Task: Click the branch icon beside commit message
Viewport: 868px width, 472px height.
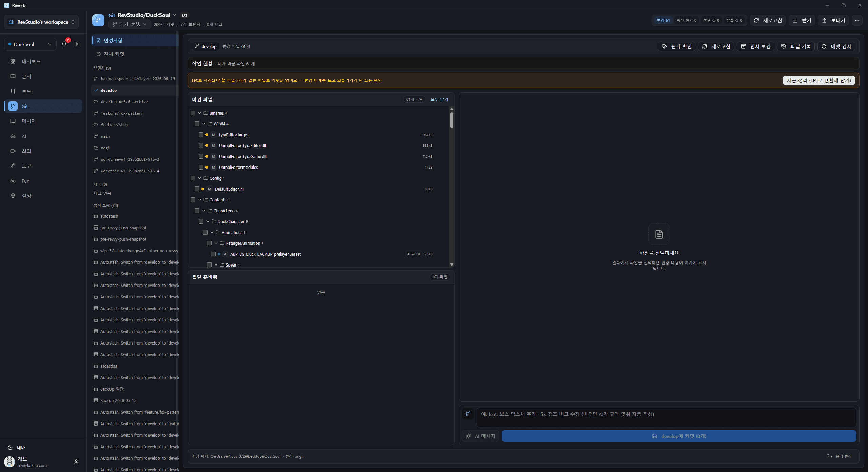Action: (468, 414)
